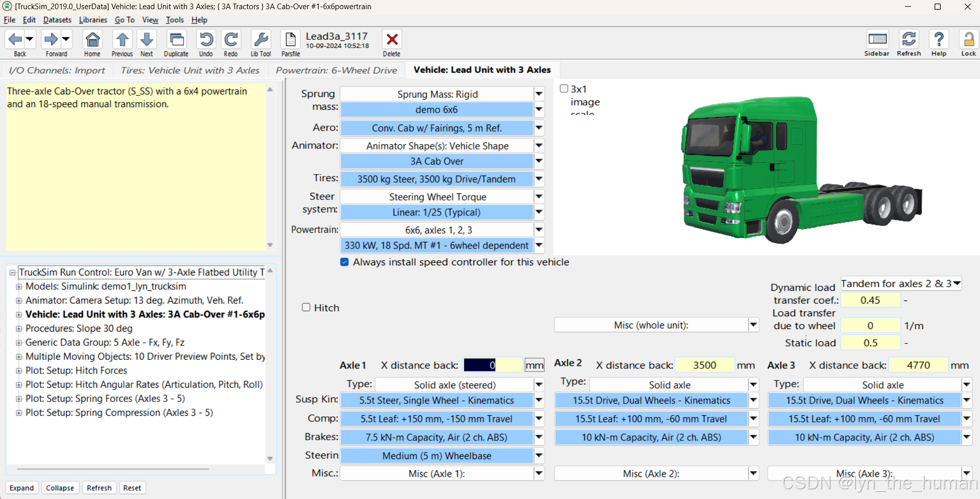Viewport: 980px width, 499px height.
Task: Click the 3A Cab Over animator link
Action: 437,161
